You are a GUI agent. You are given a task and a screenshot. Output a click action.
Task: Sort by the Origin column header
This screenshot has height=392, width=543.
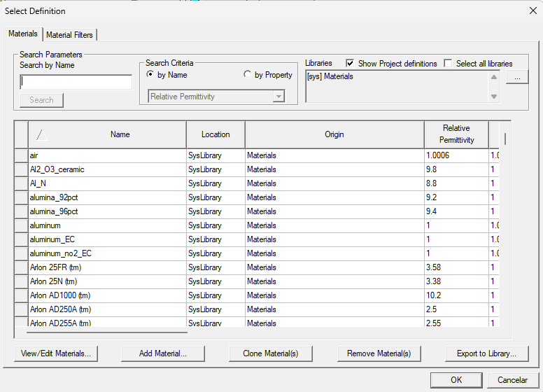tap(334, 134)
